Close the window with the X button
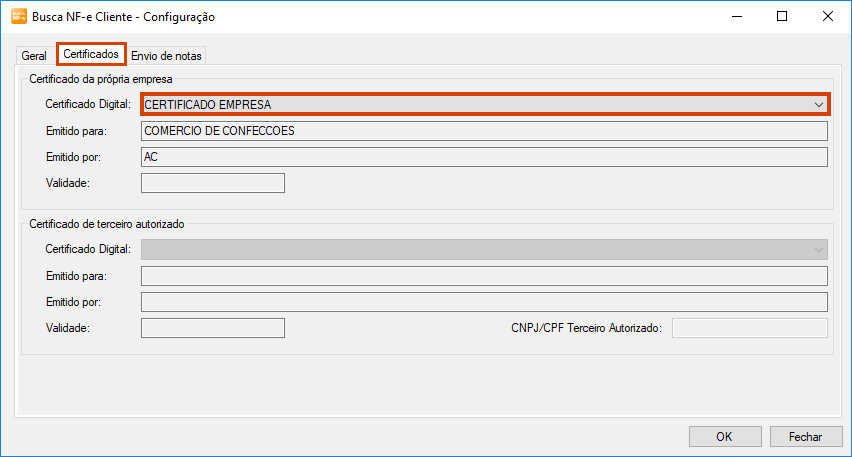 [828, 17]
